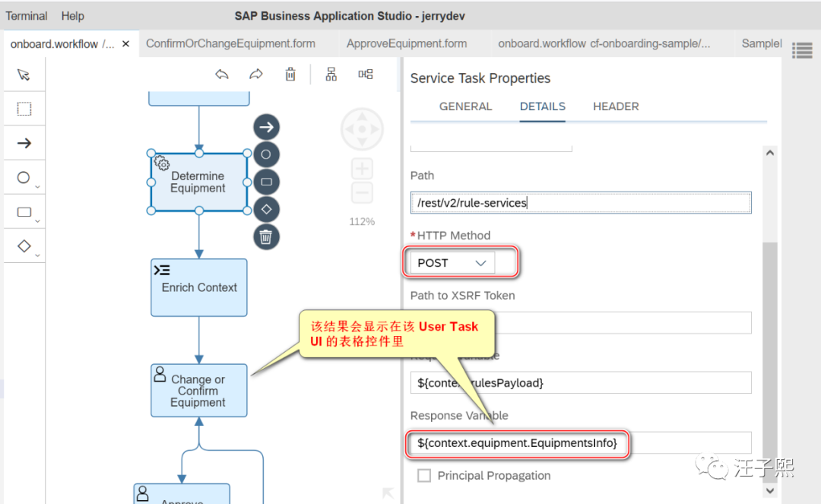Image resolution: width=821 pixels, height=504 pixels.
Task: Apply vertical auto layout to diagram
Action: (x=331, y=74)
